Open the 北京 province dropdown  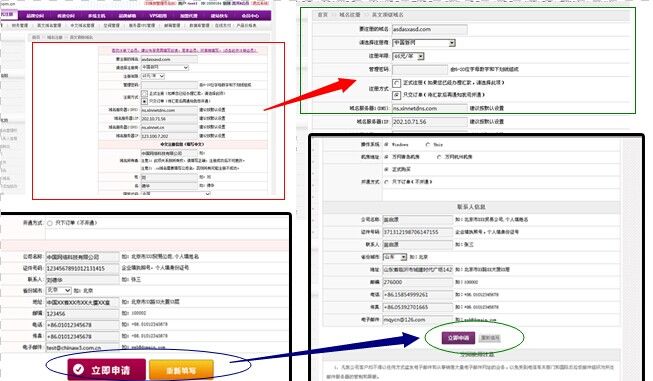58,290
